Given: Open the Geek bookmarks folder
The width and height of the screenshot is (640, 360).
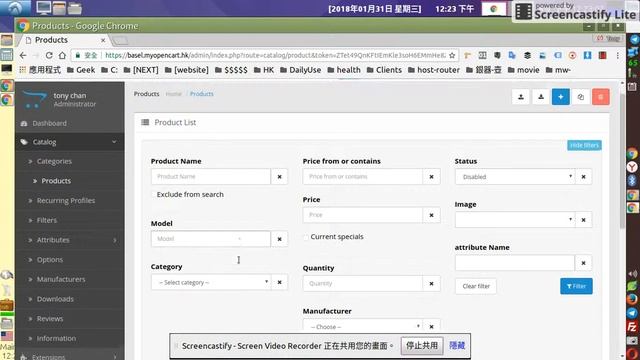Looking at the screenshot, I should 81,70.
